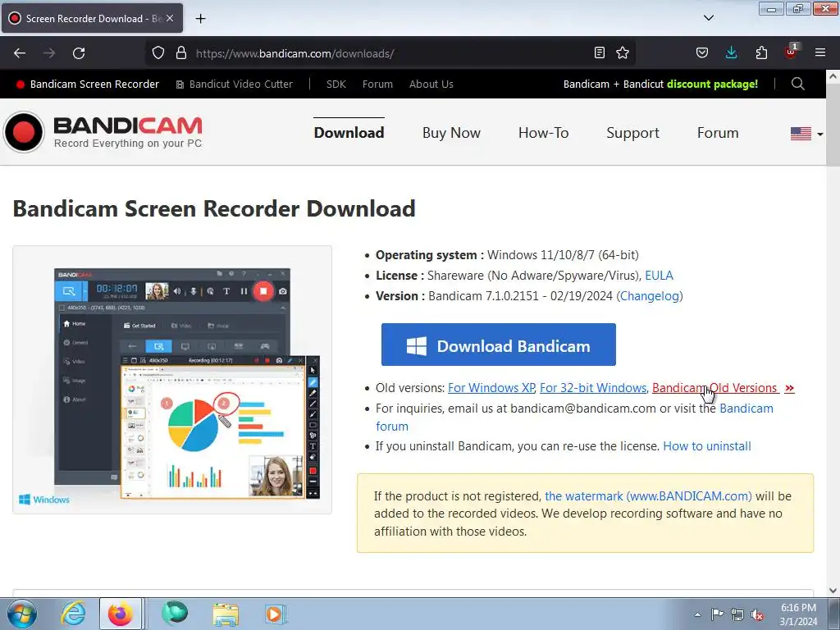Viewport: 840px width, 630px height.
Task: Select the Buy Now nav tab
Action: point(451,133)
